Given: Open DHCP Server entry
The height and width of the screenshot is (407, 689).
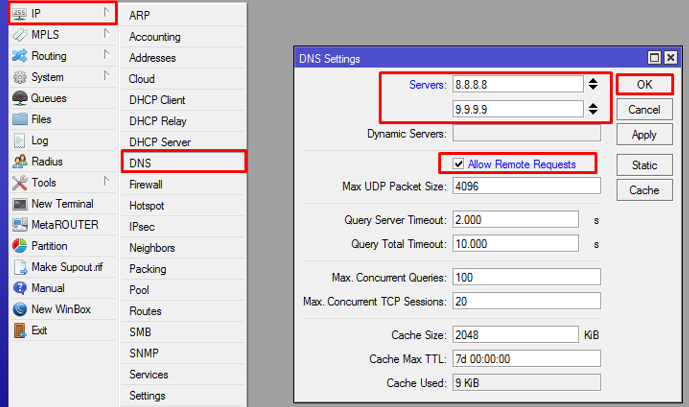Looking at the screenshot, I should point(183,142).
